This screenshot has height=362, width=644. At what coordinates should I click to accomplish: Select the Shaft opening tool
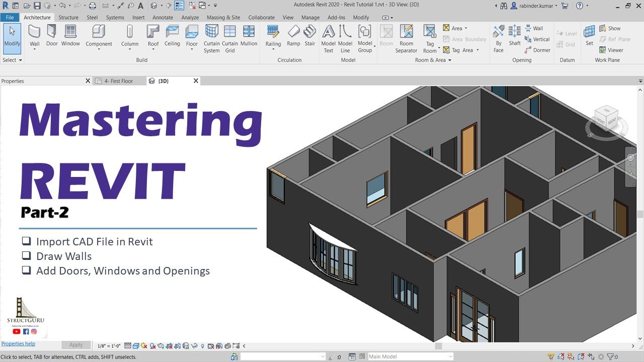[x=515, y=36]
